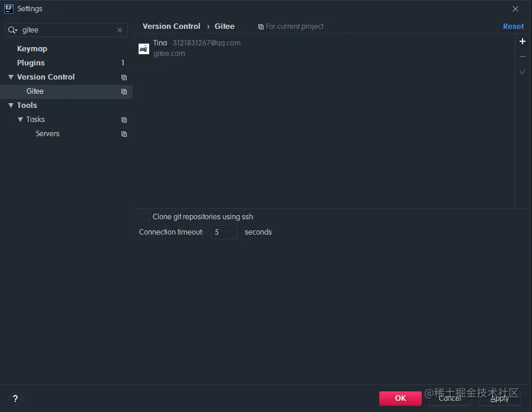The image size is (532, 412).
Task: Click the add account plus icon
Action: pyautogui.click(x=522, y=41)
